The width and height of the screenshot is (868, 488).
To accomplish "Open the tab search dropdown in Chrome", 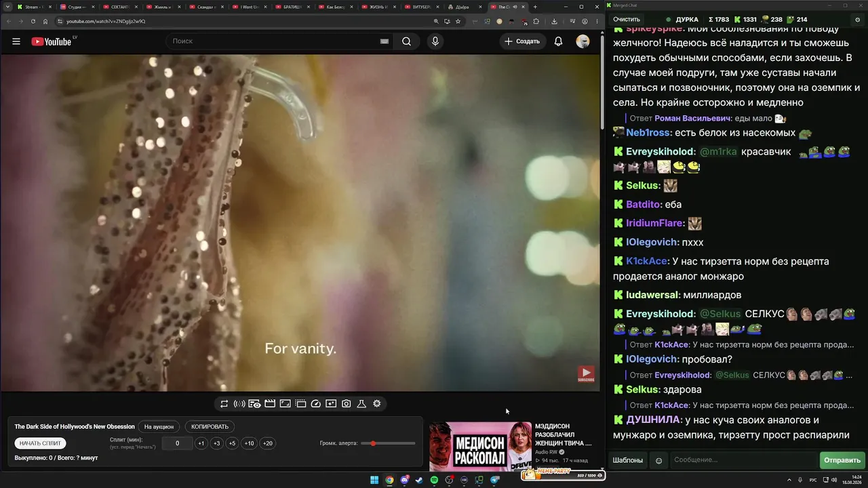I will 7,7.
